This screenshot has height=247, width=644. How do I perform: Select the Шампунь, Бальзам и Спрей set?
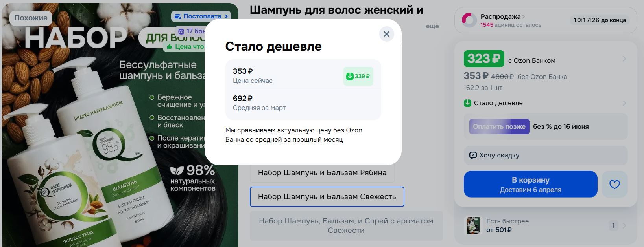point(346,225)
